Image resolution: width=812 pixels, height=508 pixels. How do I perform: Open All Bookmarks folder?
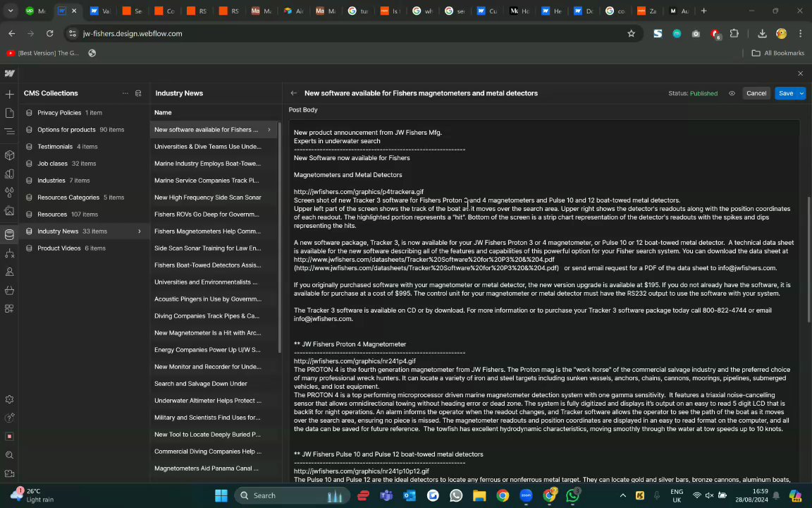coord(778,53)
